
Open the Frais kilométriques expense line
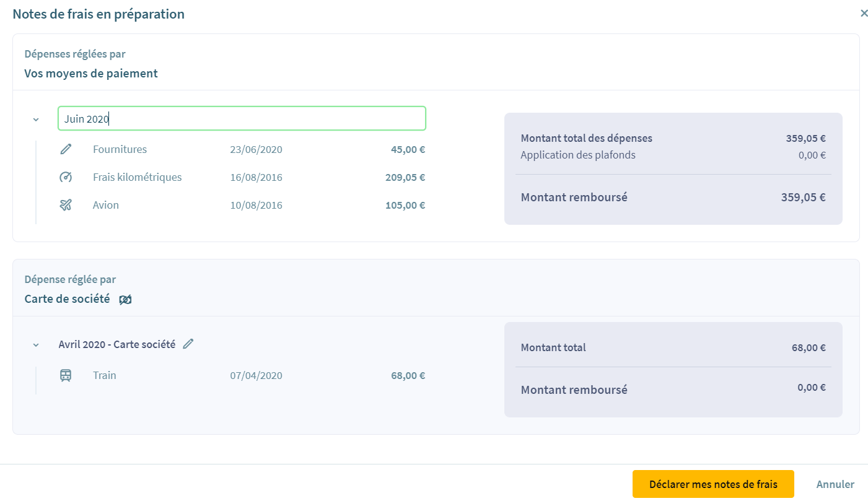click(x=137, y=177)
